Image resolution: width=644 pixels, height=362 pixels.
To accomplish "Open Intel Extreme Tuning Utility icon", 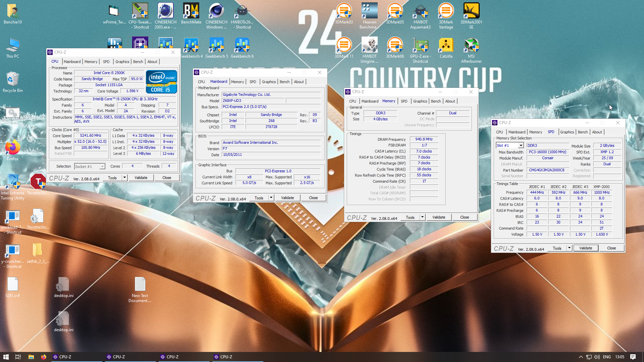I will pos(12,182).
